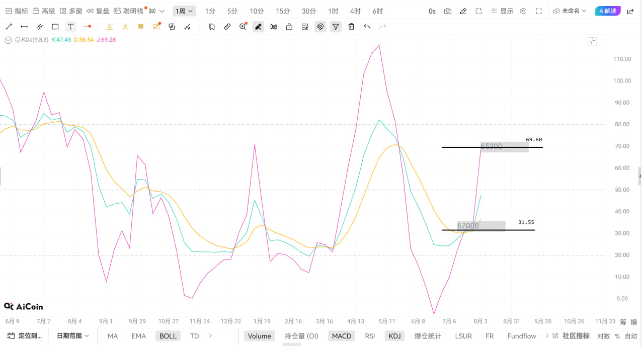Select the 65300 text annotation
The height and width of the screenshot is (346, 644).
pos(505,146)
